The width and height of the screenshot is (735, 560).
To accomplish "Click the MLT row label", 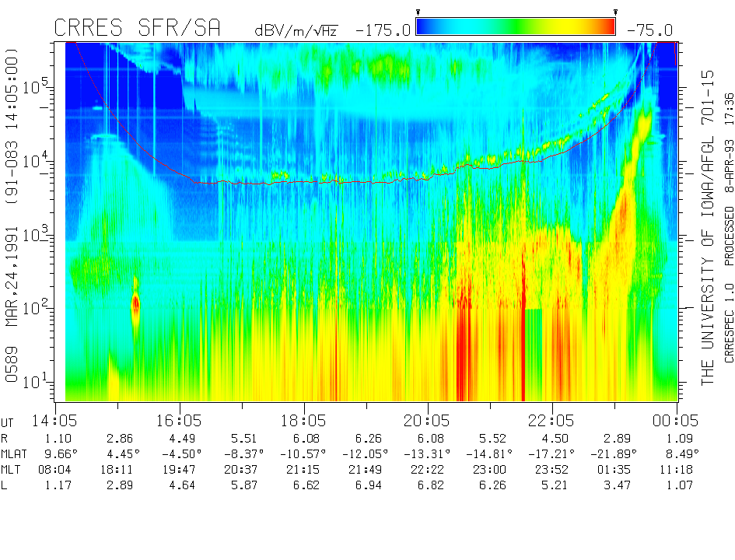I will tap(13, 470).
